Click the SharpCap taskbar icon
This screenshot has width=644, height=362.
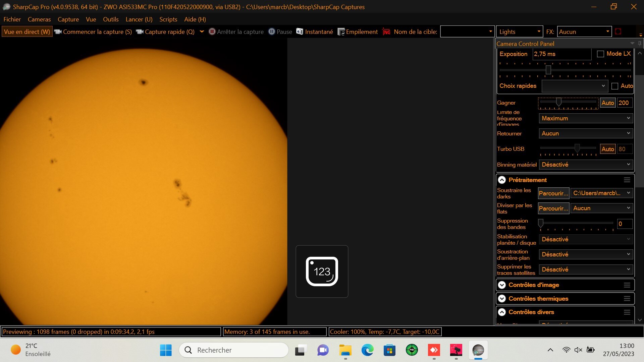[x=478, y=350]
